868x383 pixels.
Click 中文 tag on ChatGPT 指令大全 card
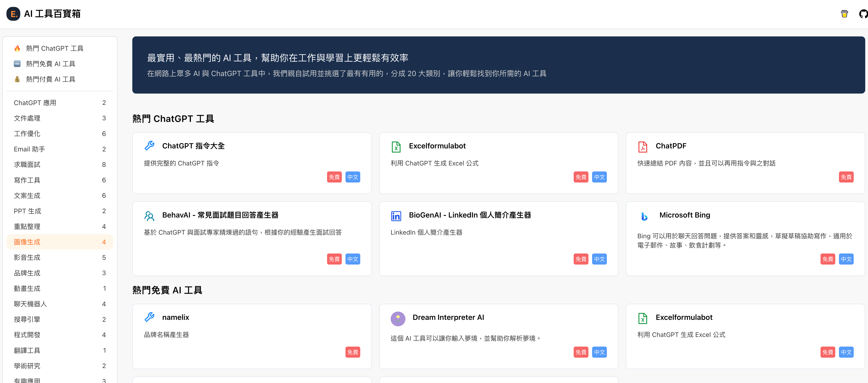pos(352,177)
